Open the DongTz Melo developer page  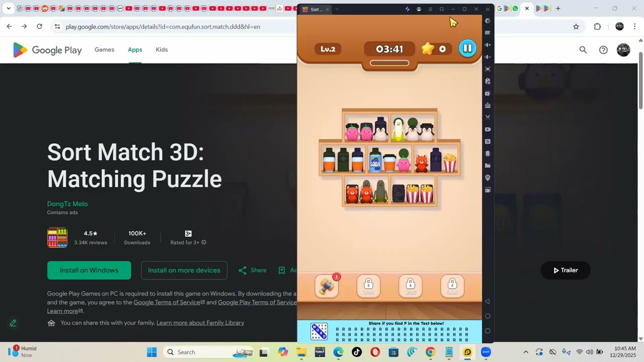pos(67,204)
